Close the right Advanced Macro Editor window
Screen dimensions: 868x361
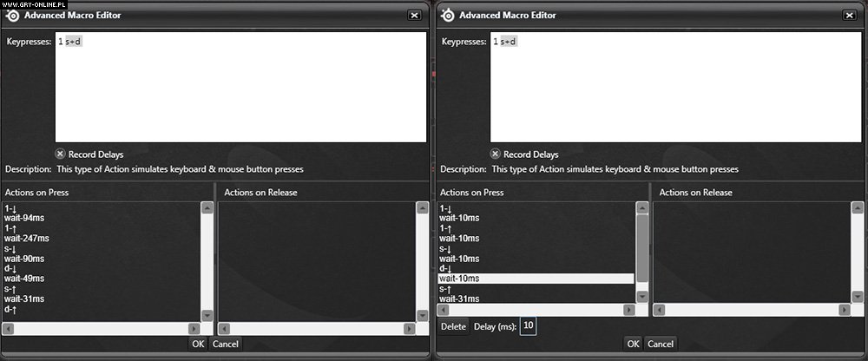(850, 15)
